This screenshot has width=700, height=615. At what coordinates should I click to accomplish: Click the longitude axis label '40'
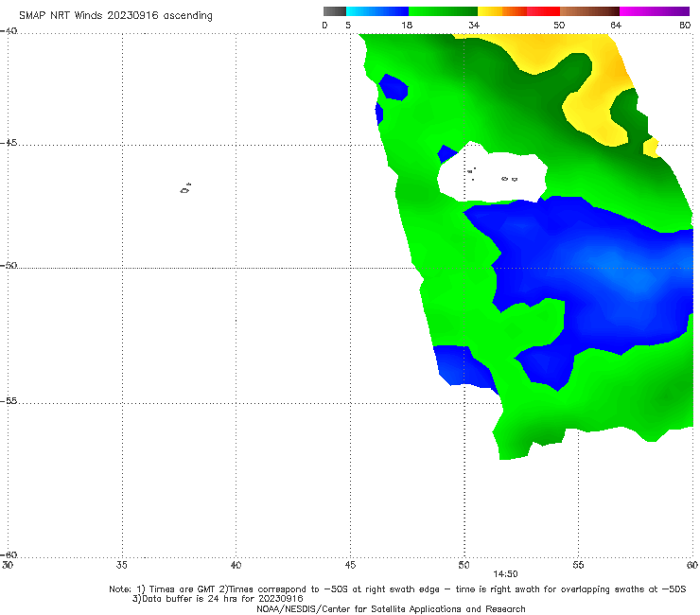pyautogui.click(x=236, y=565)
